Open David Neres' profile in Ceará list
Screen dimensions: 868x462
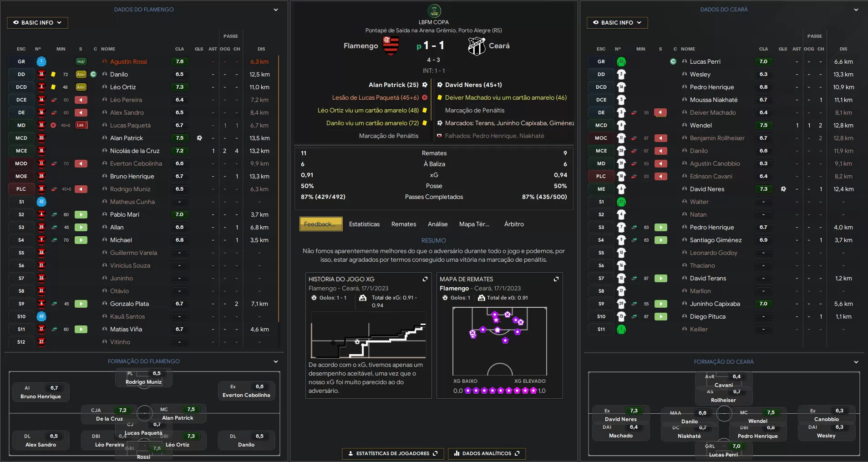tap(707, 189)
